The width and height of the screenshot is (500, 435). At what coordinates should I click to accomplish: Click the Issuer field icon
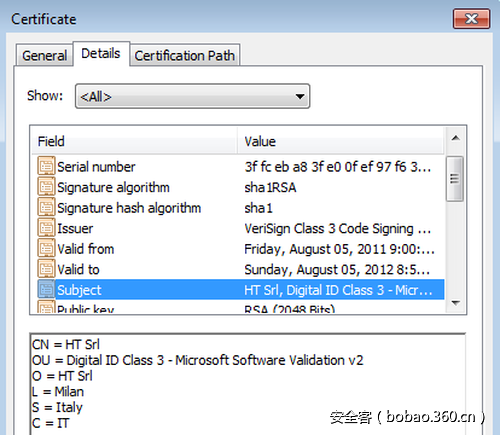pyautogui.click(x=46, y=228)
